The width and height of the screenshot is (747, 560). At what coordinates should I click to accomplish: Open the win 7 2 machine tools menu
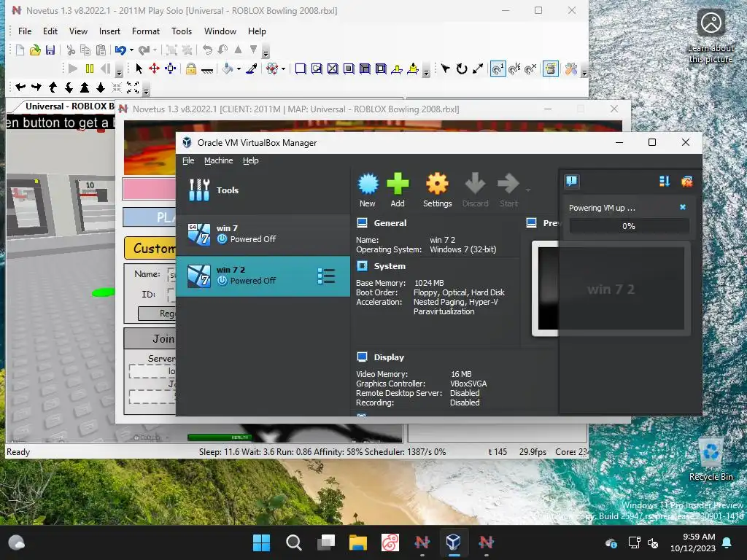click(x=326, y=276)
